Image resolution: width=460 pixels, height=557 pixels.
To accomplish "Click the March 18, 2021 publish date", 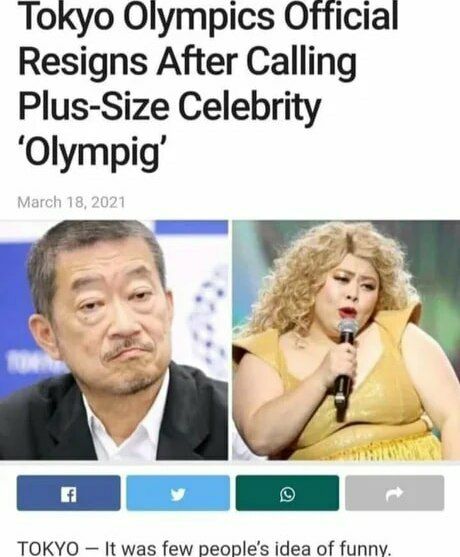I will [x=71, y=202].
